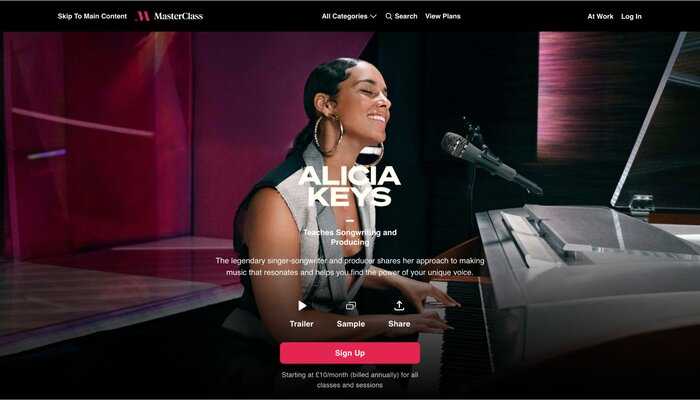
Task: Open the At Work page link
Action: click(600, 16)
